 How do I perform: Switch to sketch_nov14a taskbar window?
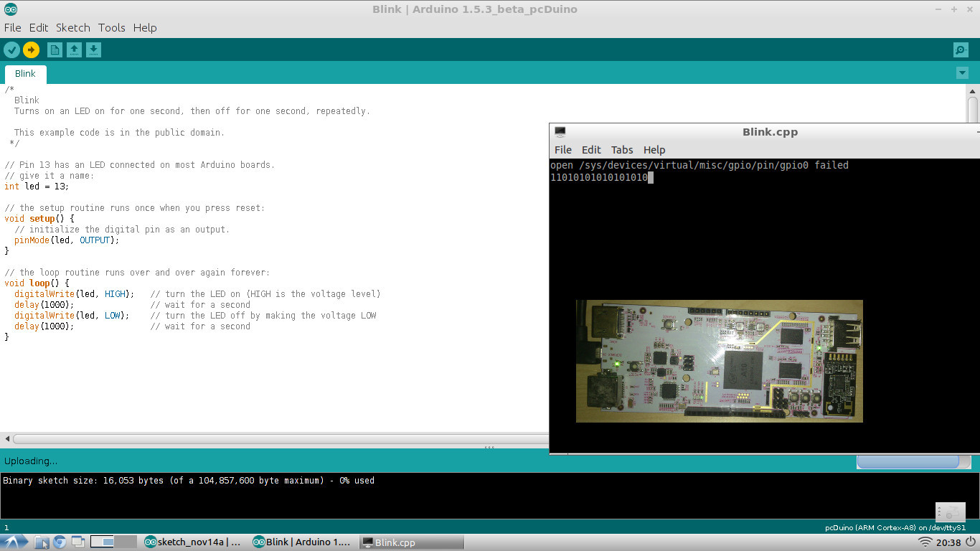(x=194, y=542)
